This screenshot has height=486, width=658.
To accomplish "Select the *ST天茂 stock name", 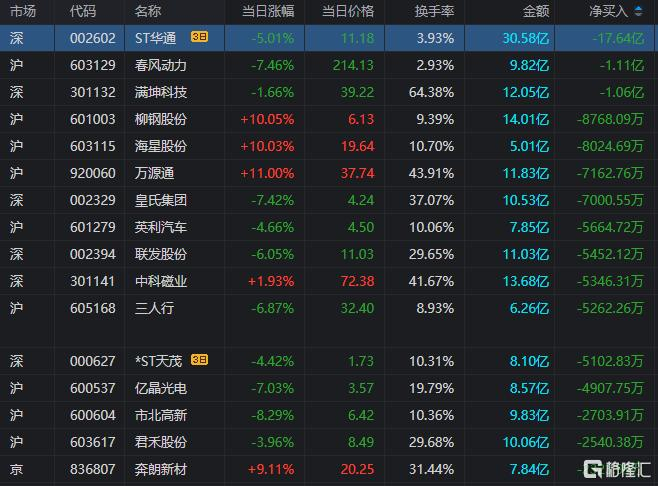I will point(159,361).
